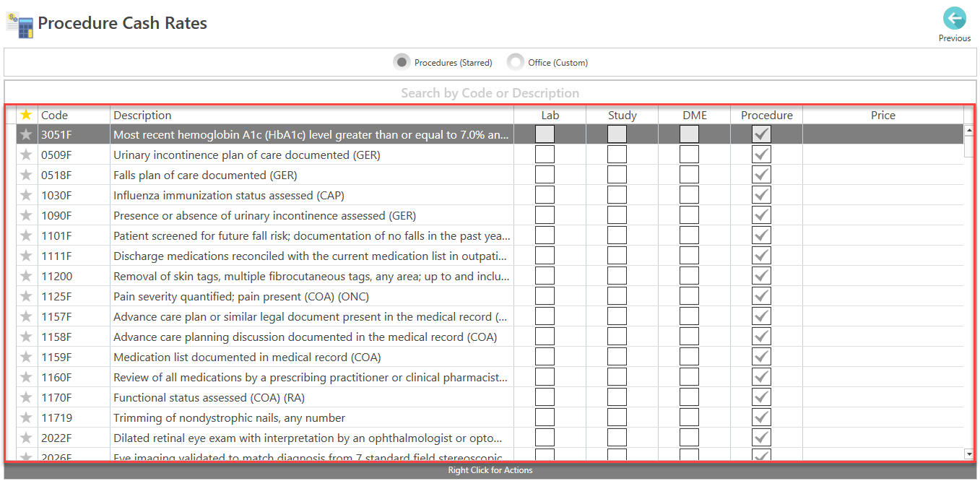Screen dimensions: 980x481
Task: Check the Lab box for 0509F
Action: tap(545, 155)
